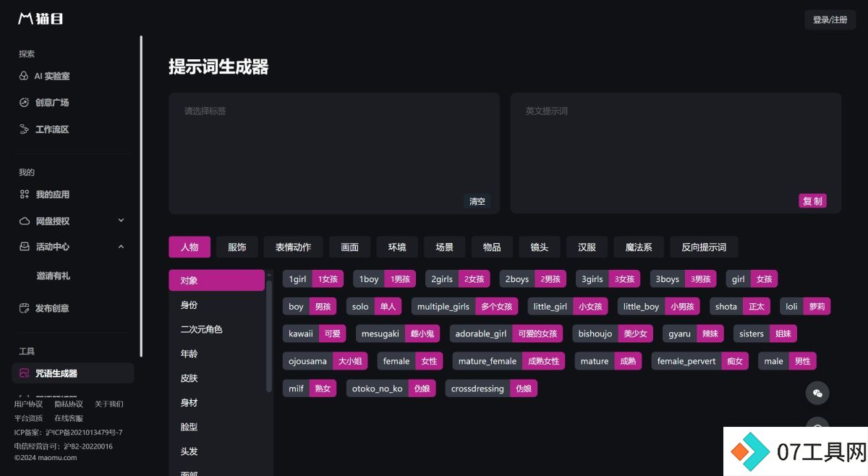The width and height of the screenshot is (868, 476).
Task: Open the 工作流区 workflow icon
Action: [x=24, y=129]
